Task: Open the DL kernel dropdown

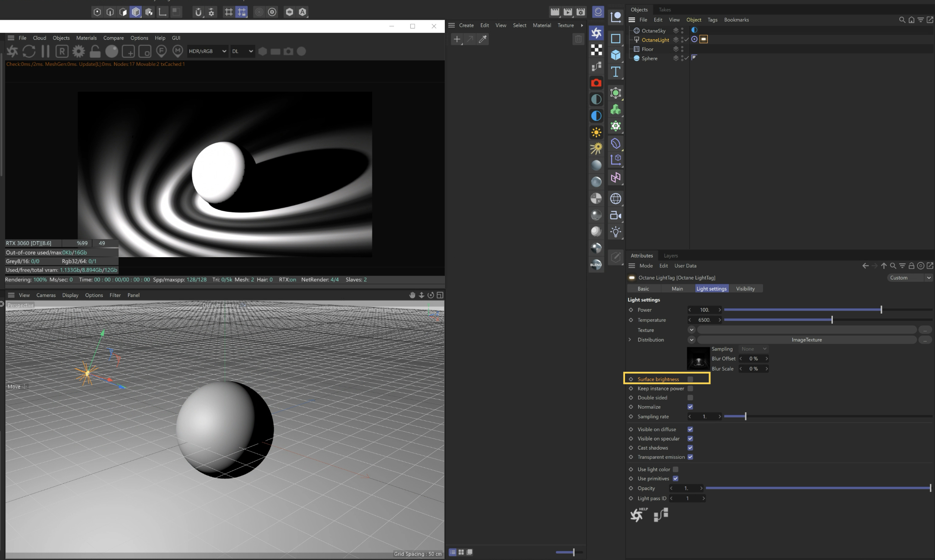Action: click(242, 51)
